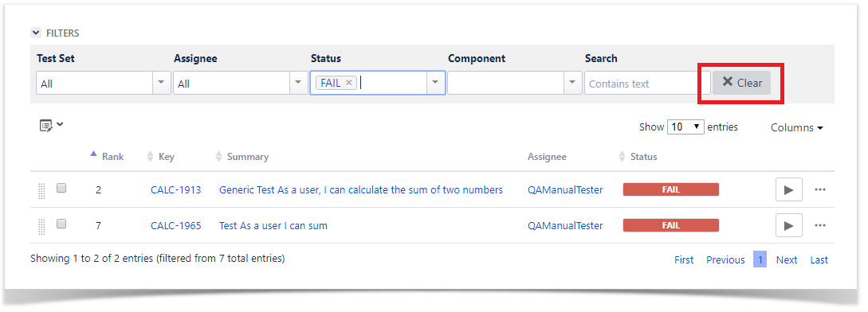This screenshot has height=312, width=868.
Task: Open QAManualTester assignee for CALC-1965
Action: pos(565,226)
